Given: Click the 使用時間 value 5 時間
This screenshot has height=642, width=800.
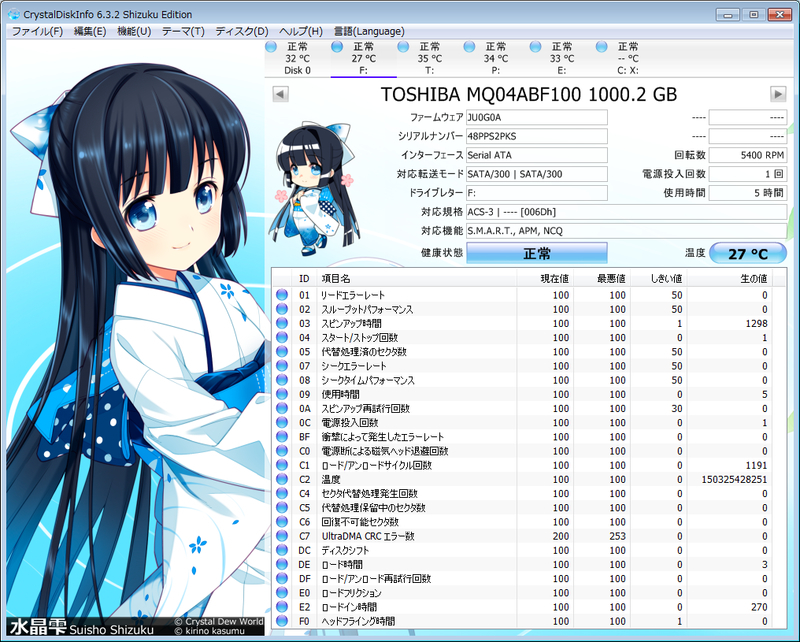Looking at the screenshot, I should pyautogui.click(x=748, y=193).
